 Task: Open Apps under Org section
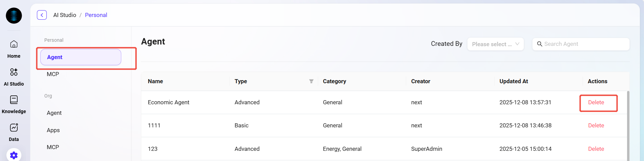[53, 130]
